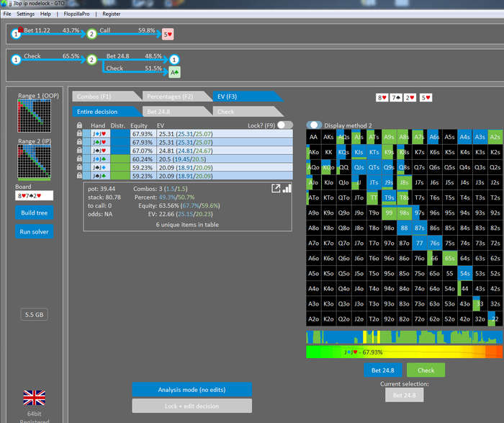Click the blue/green strategy distribution bar
Viewport: 504px width, 423px height.
tap(405, 337)
